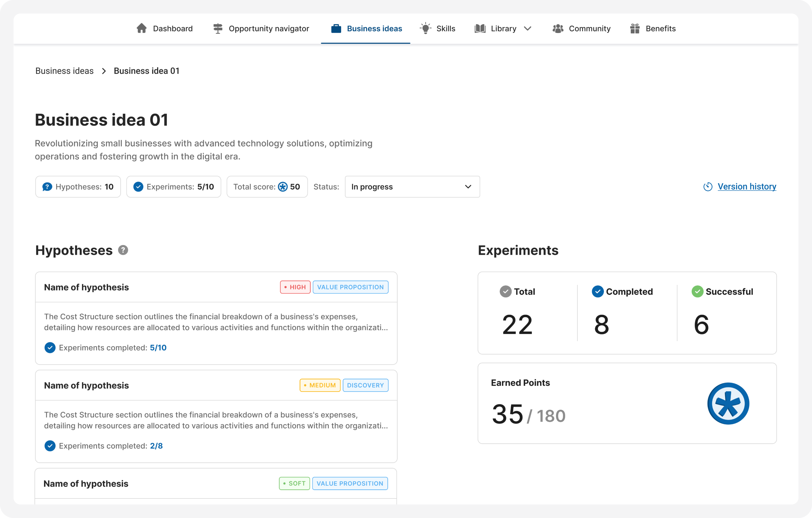The image size is (812, 518).
Task: Open the hypothesis card tagged SOFT
Action: [x=216, y=486]
